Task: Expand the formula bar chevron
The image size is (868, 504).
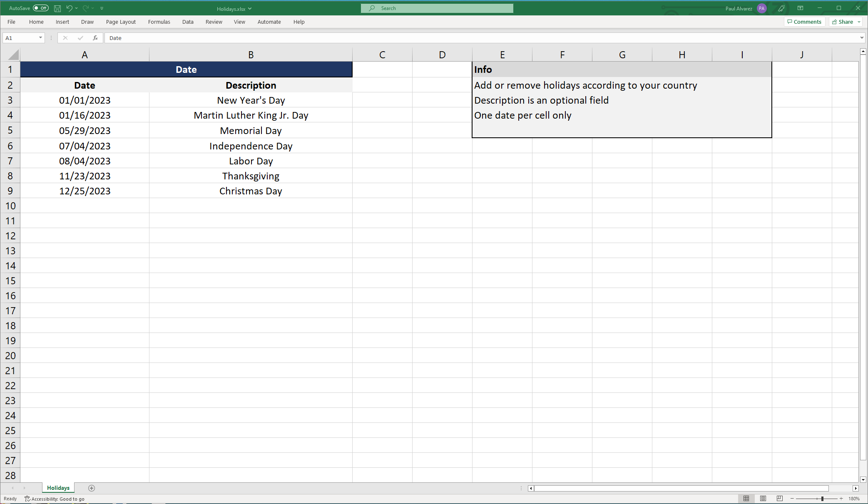Action: [x=862, y=38]
